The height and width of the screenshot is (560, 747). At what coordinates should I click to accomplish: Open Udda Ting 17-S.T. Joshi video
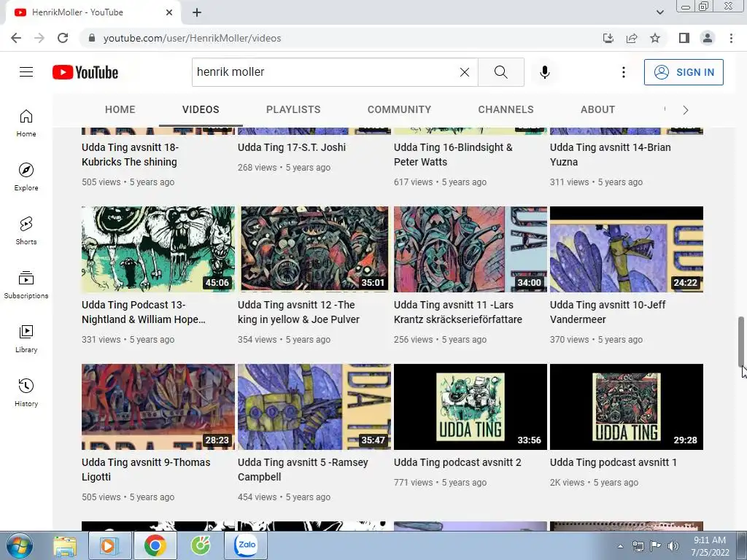[292, 147]
